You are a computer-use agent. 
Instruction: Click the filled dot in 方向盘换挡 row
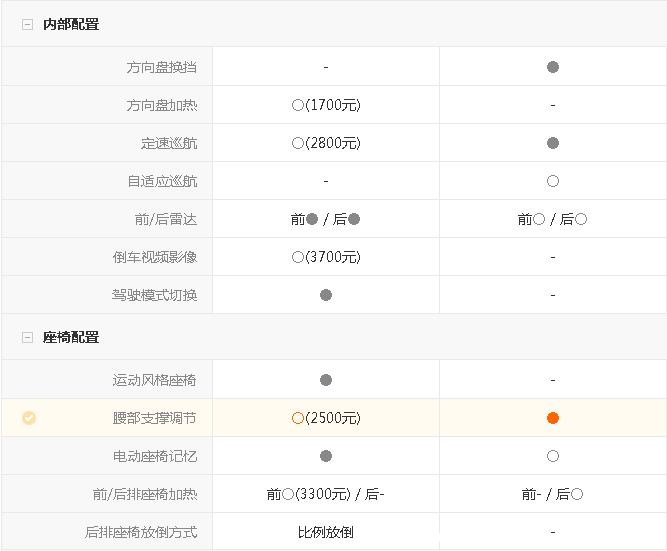[553, 67]
